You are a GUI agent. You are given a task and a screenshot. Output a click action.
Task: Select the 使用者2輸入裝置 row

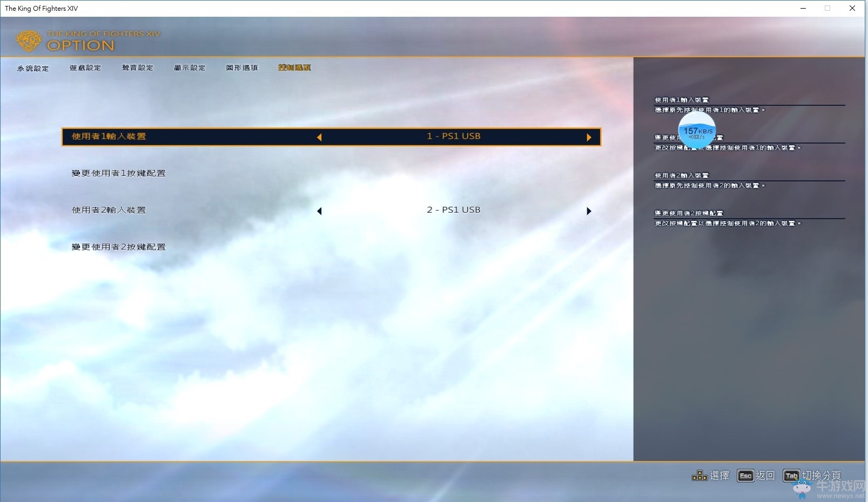point(331,210)
